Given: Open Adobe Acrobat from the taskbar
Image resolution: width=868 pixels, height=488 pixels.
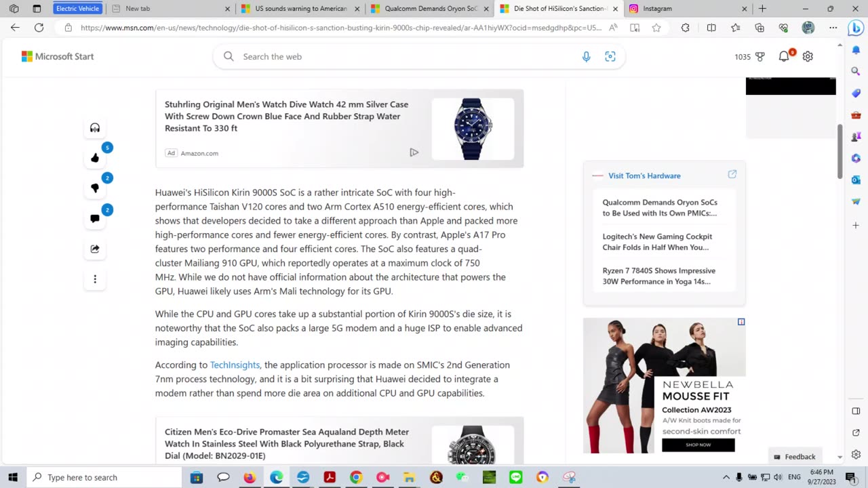Looking at the screenshot, I should coord(330,477).
